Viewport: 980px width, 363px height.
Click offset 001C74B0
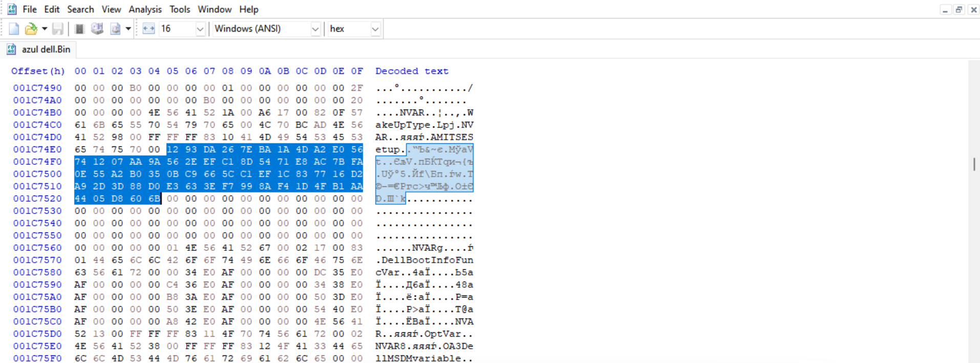coord(37,113)
